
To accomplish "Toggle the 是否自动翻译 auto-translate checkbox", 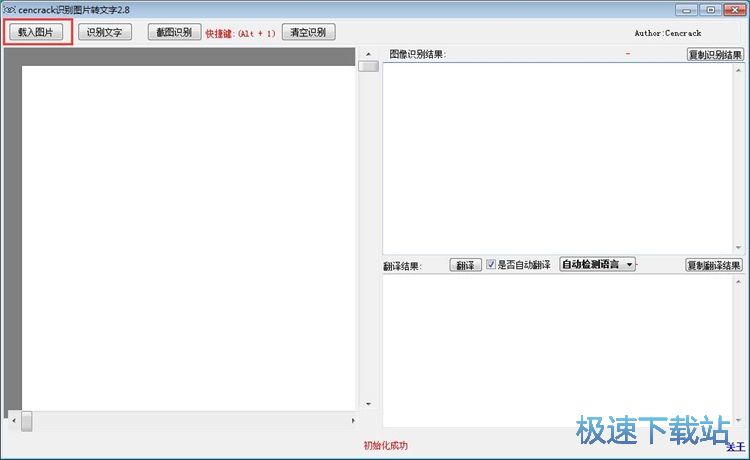I will click(491, 264).
